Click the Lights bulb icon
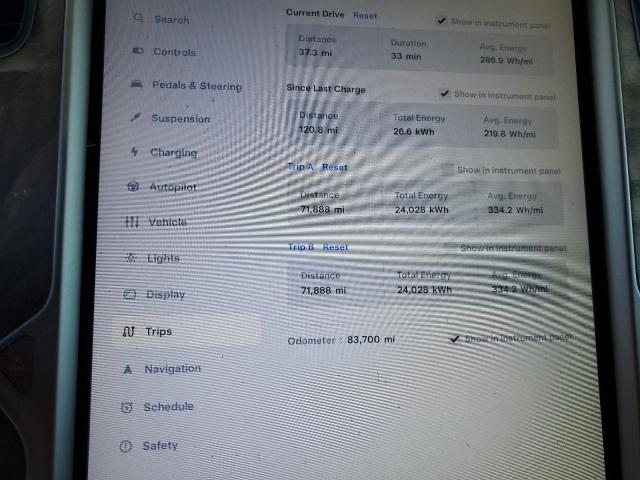Viewport: 640px width, 480px height. (x=129, y=258)
